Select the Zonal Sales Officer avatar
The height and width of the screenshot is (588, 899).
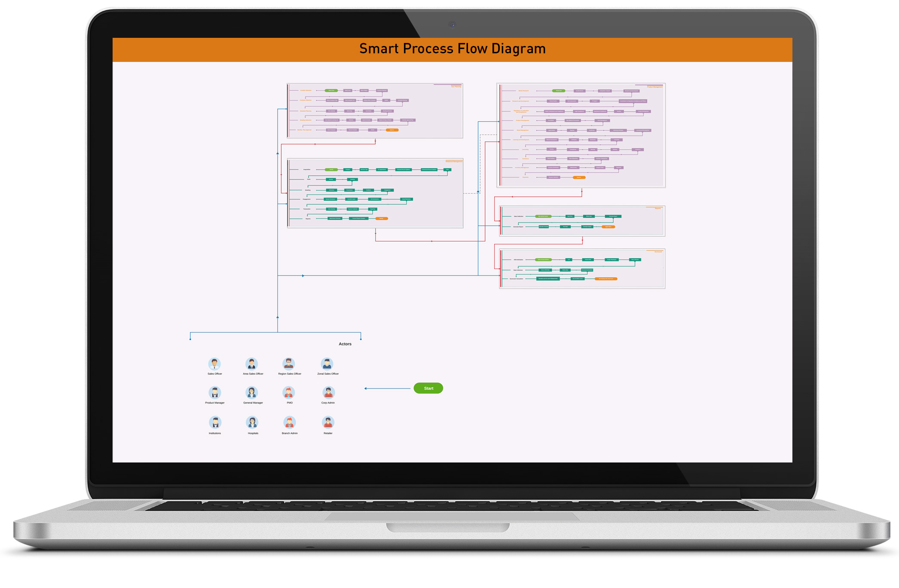(327, 364)
